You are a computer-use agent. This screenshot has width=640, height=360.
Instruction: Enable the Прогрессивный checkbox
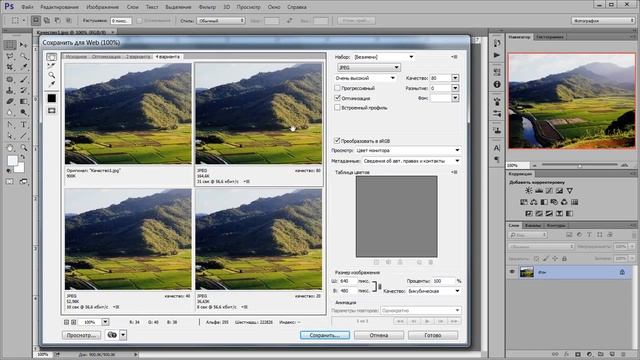337,88
